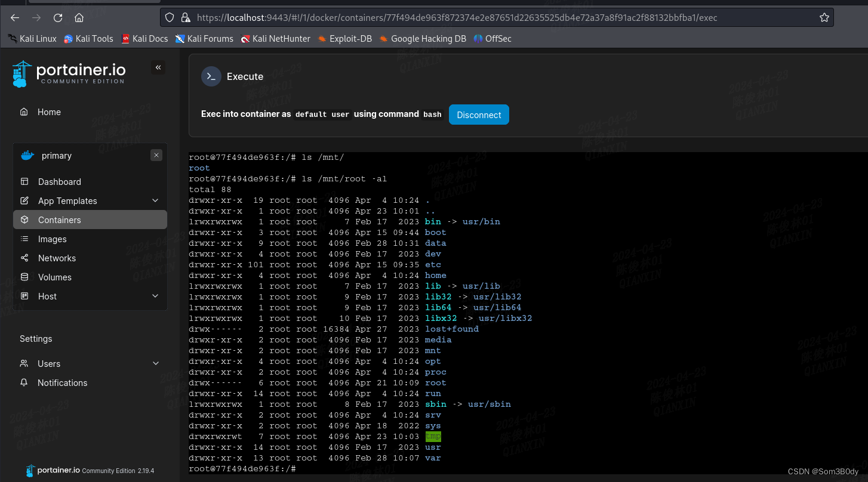The image size is (868, 482).
Task: Click the Containers cube icon
Action: pos(24,220)
